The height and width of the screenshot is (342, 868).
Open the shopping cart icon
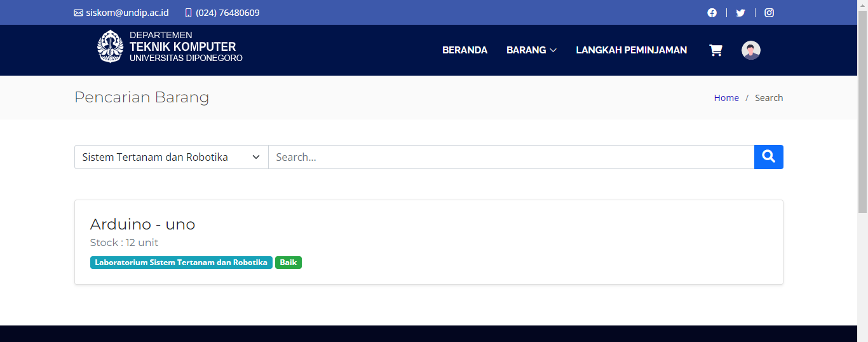coord(715,50)
